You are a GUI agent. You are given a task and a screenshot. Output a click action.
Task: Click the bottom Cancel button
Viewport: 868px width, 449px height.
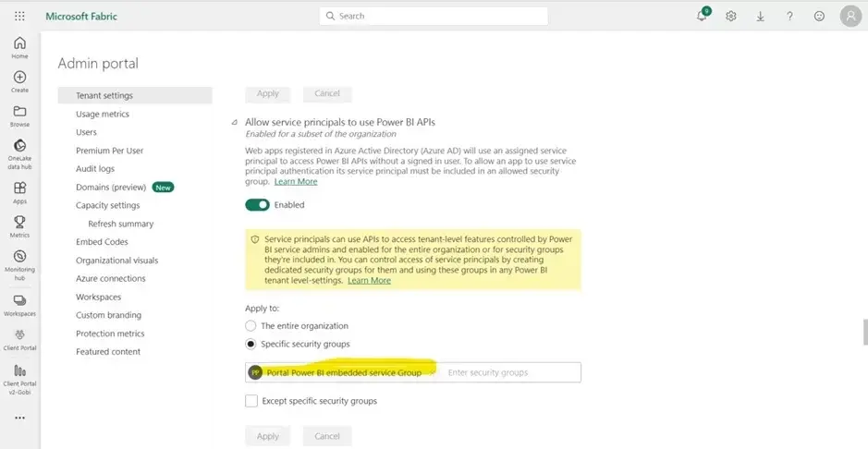(x=327, y=436)
